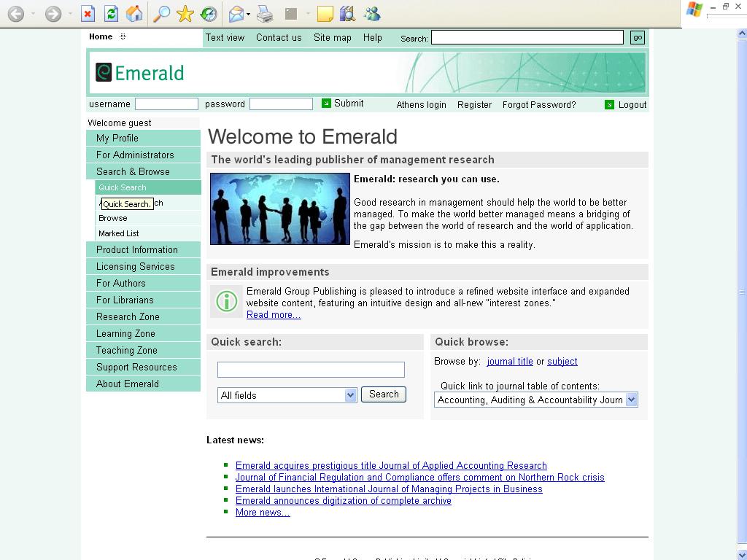
Task: Select For Librarians in the sidebar
Action: tap(144, 300)
